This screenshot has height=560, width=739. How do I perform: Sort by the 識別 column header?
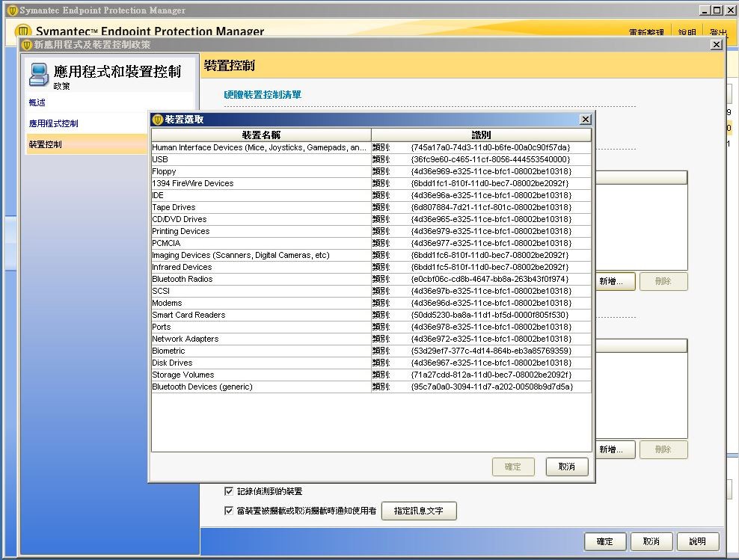click(481, 135)
